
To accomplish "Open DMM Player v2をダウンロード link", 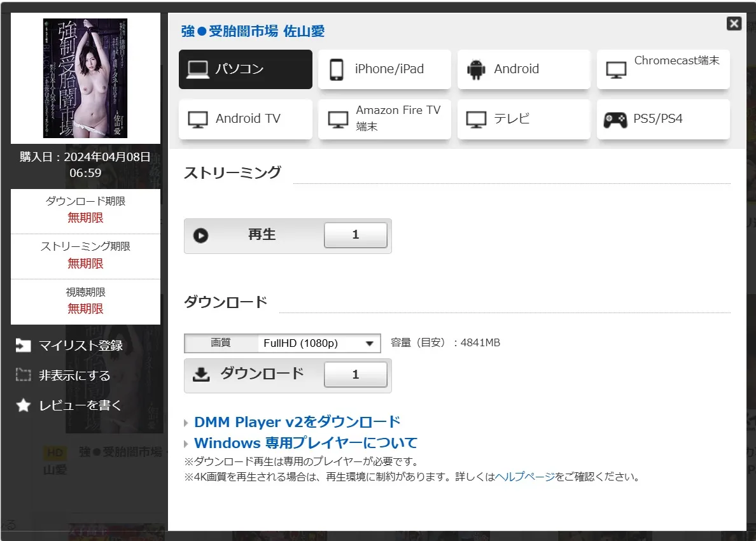I will [297, 422].
